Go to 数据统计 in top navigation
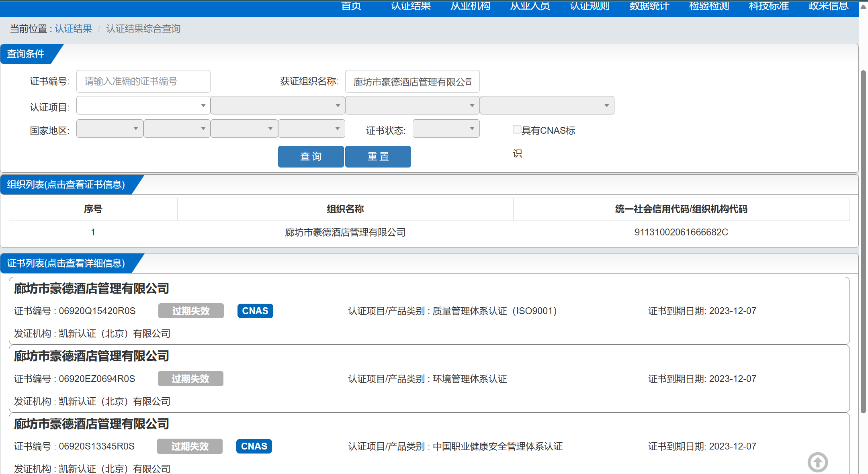Screen dimensions: 868x474 (x=649, y=6)
